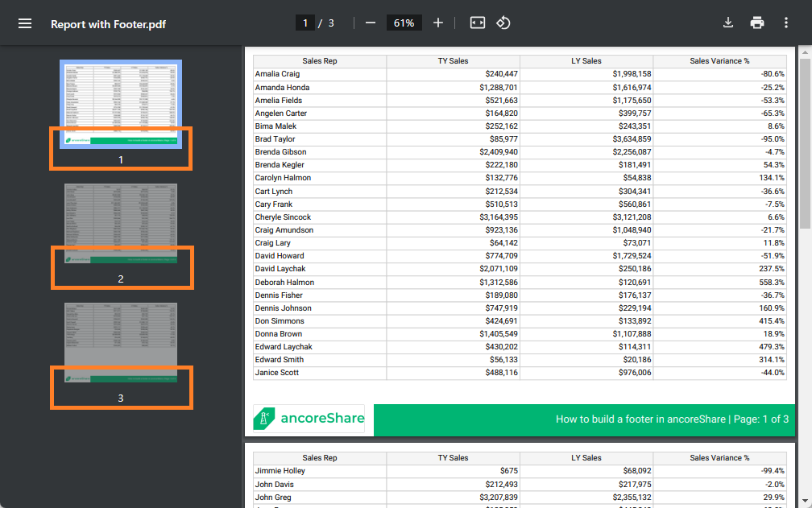This screenshot has width=812, height=508.
Task: Select Donna Brown in the table
Action: click(279, 333)
